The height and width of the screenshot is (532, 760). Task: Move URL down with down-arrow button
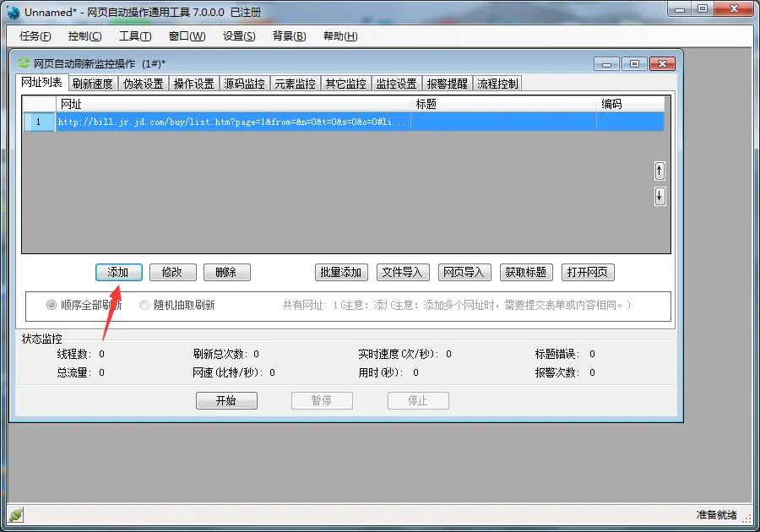(x=660, y=196)
